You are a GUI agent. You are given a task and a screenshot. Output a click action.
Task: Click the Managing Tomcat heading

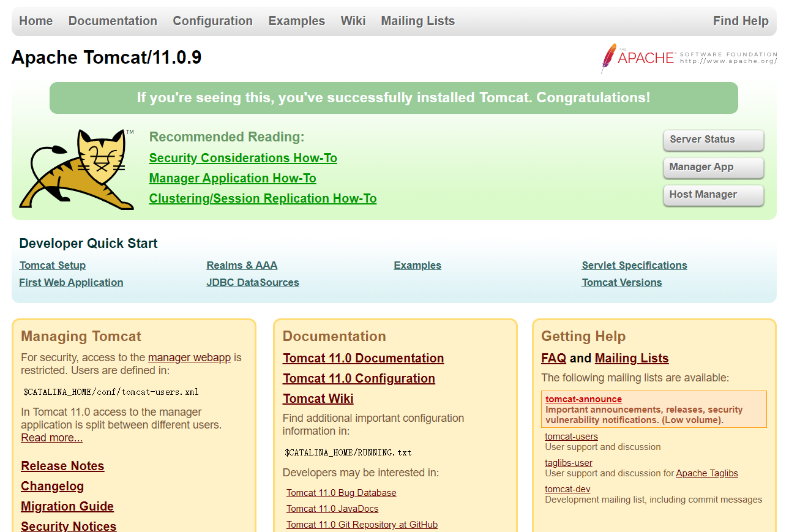coord(81,336)
